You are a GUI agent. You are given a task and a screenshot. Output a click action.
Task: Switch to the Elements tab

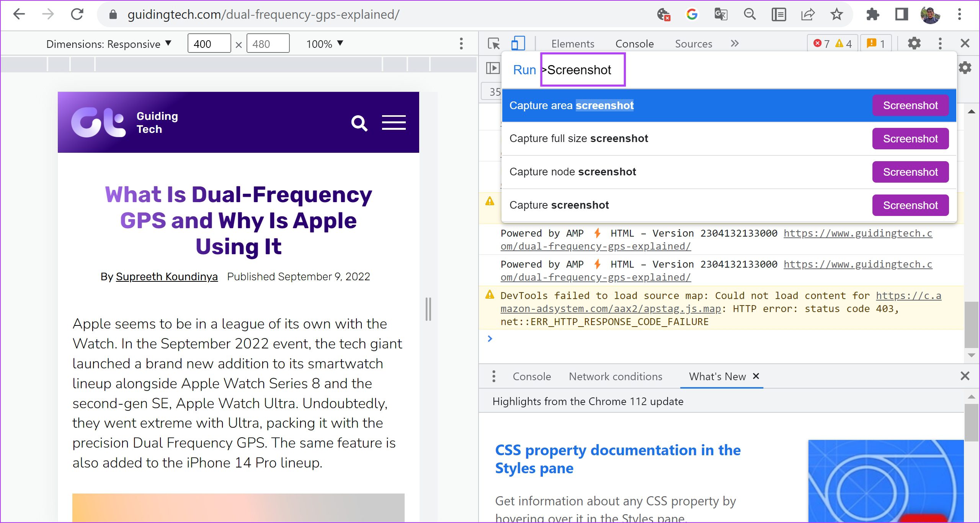tap(573, 44)
